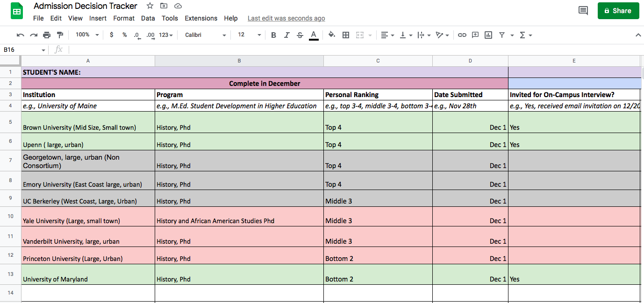644x303 pixels.
Task: Click the Share button
Action: pyautogui.click(x=618, y=10)
